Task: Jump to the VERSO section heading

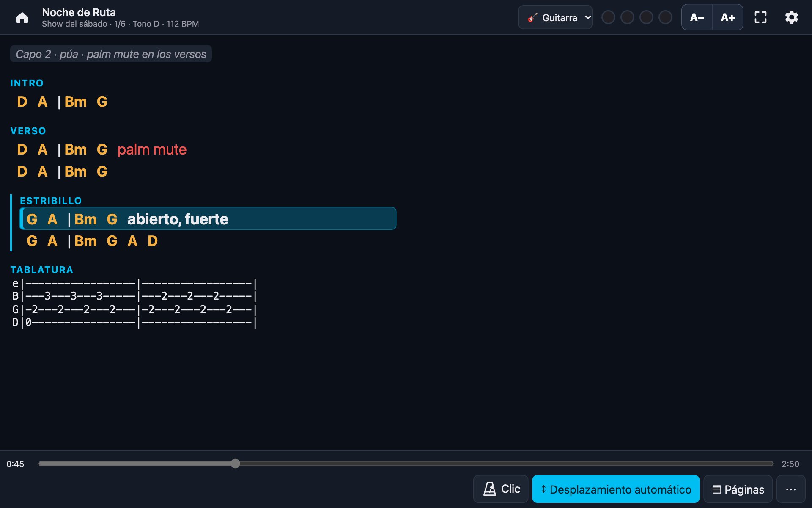Action: tap(28, 131)
